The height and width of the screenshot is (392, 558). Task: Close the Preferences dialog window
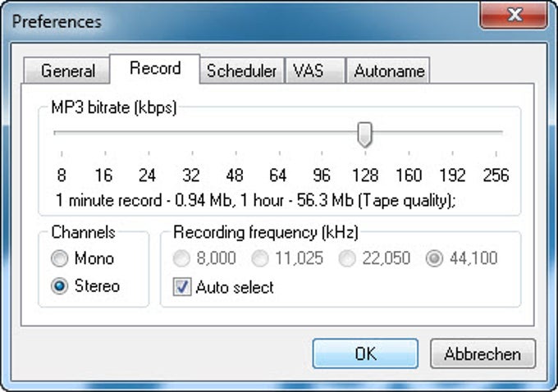coord(514,15)
